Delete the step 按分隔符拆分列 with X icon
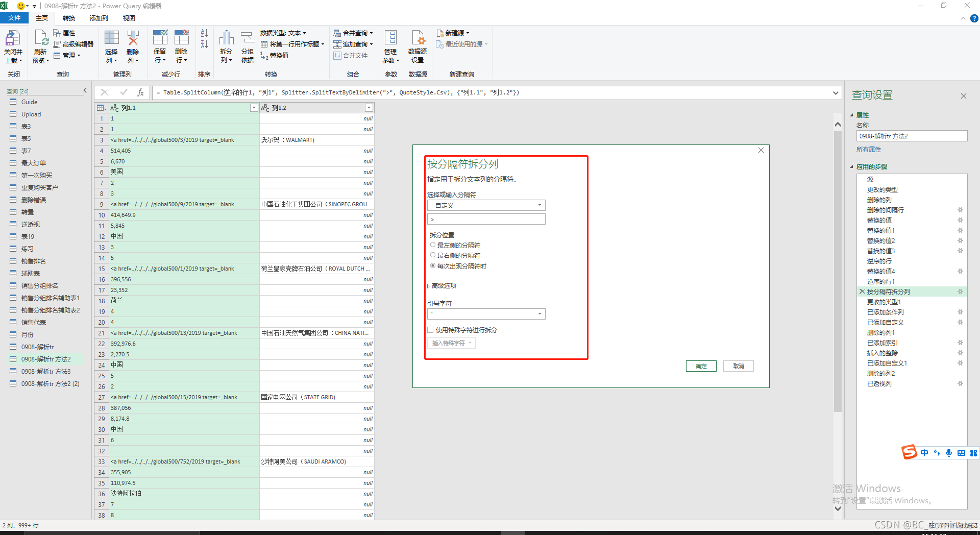 click(862, 291)
